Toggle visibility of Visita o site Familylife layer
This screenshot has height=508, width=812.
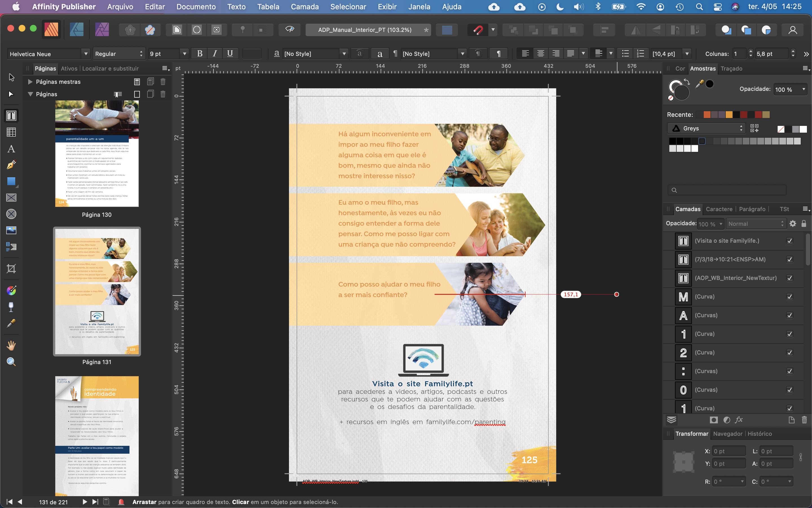click(789, 241)
